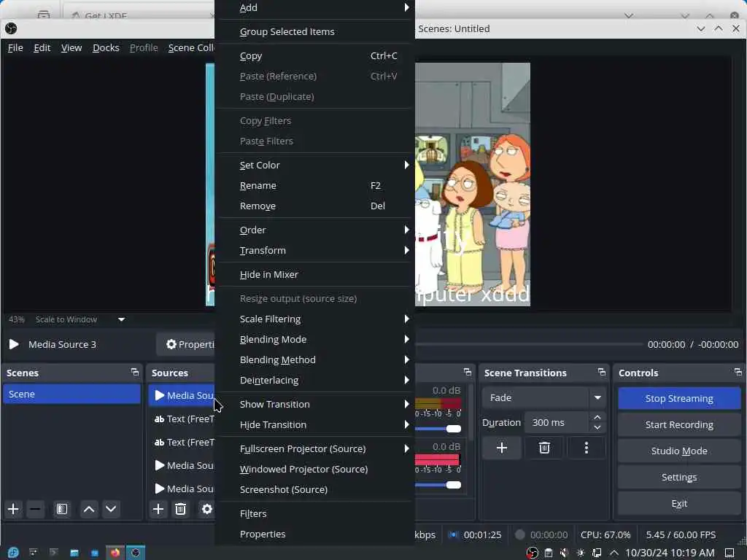Click Start Recording button

679,424
